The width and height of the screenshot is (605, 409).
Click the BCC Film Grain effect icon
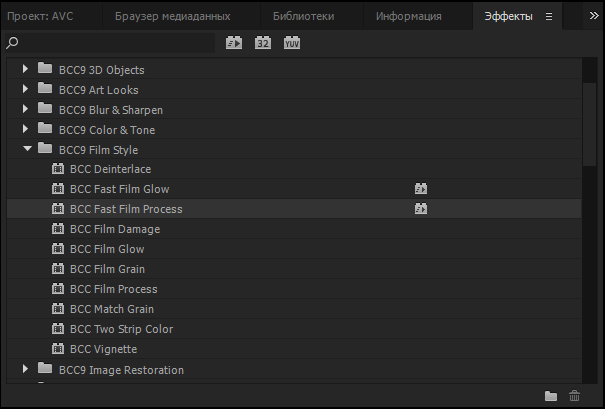point(58,269)
